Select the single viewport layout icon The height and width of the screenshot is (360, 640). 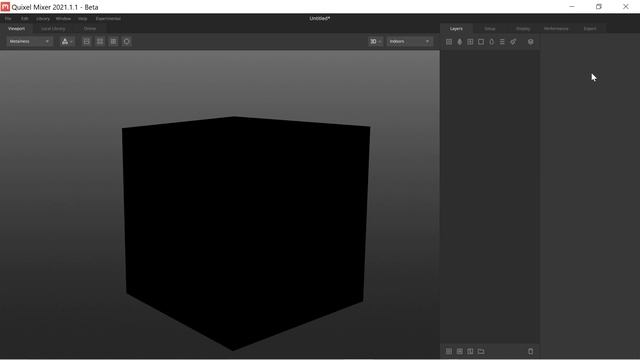(x=87, y=42)
